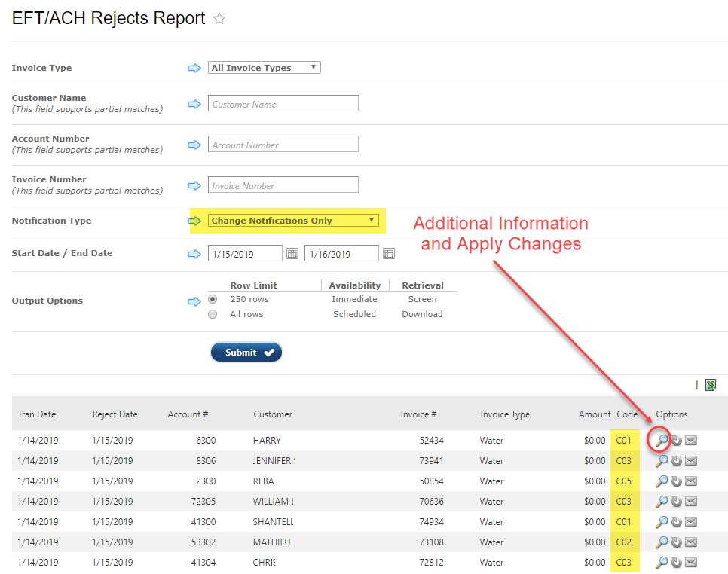Open magnifier details for SHANTELL row
The width and height of the screenshot is (728, 574).
point(662,522)
